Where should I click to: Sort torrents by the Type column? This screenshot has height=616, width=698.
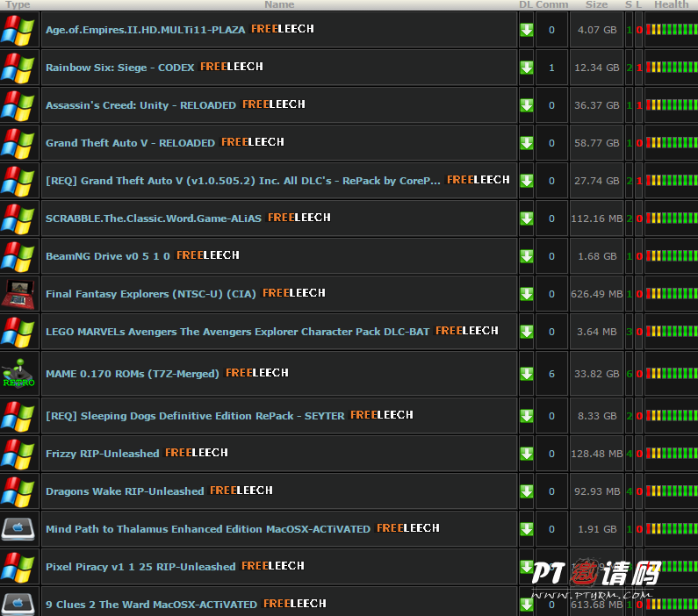[x=18, y=4]
